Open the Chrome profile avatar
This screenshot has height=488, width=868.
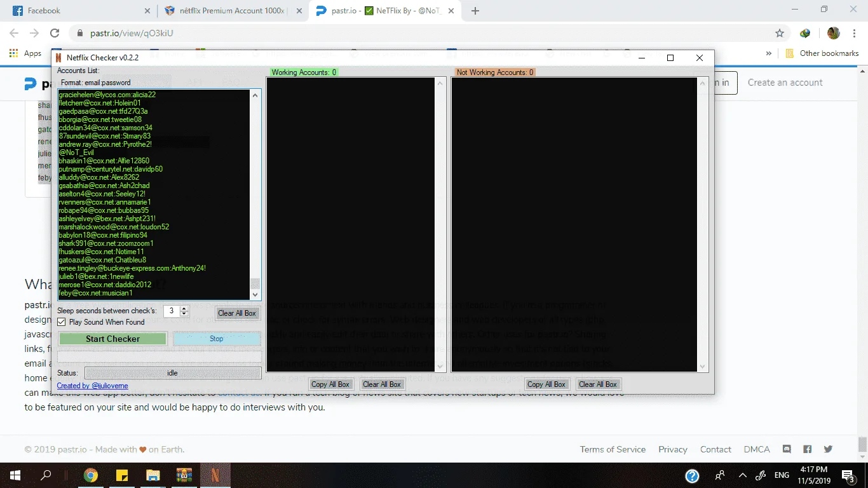834,33
